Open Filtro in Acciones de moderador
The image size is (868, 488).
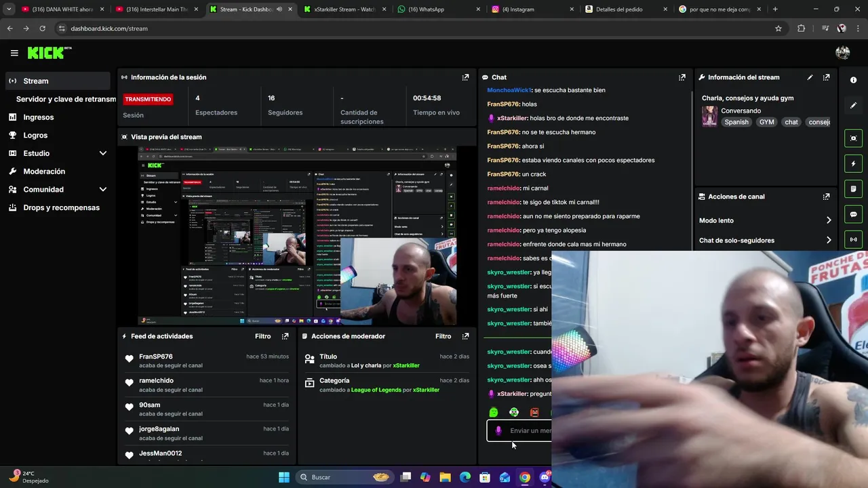pos(443,336)
